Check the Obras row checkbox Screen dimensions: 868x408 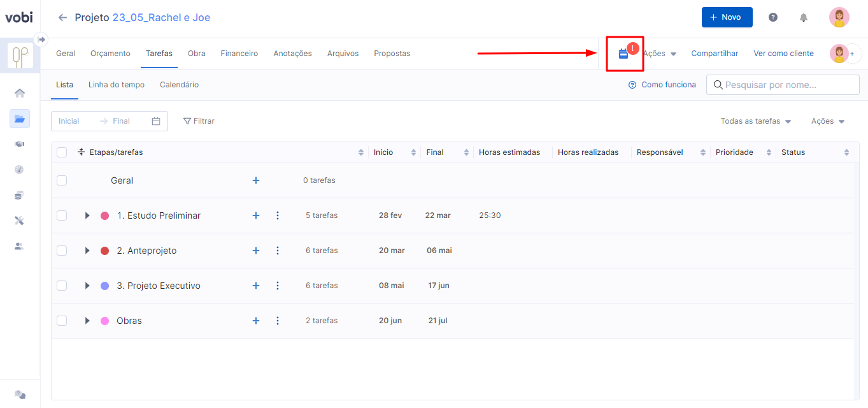pos(62,321)
